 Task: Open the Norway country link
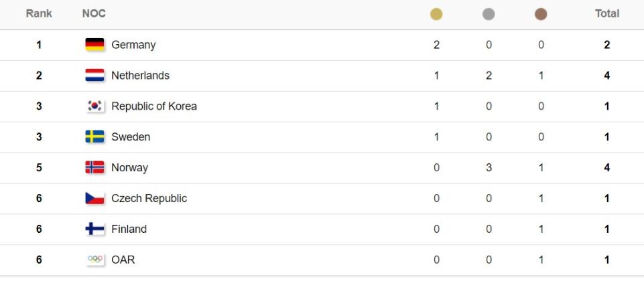pos(129,168)
